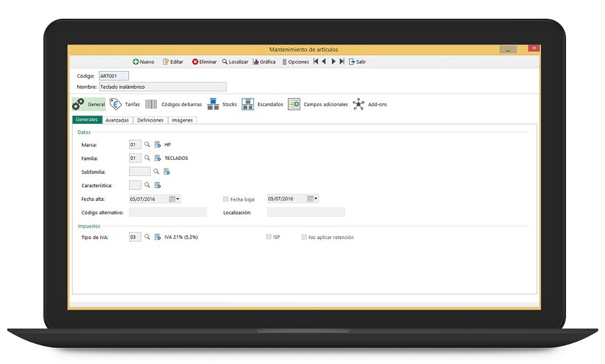Click the Localización field
Viewport: 605px width, 364px height.
pos(306,212)
